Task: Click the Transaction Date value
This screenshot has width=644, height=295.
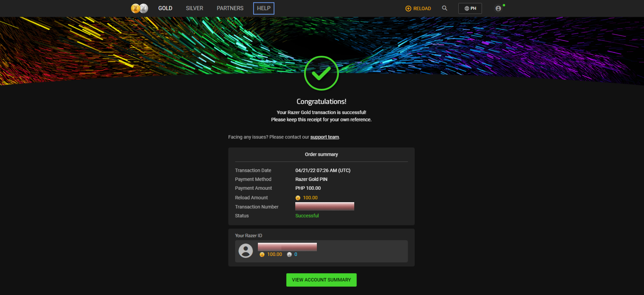Action: coord(322,170)
